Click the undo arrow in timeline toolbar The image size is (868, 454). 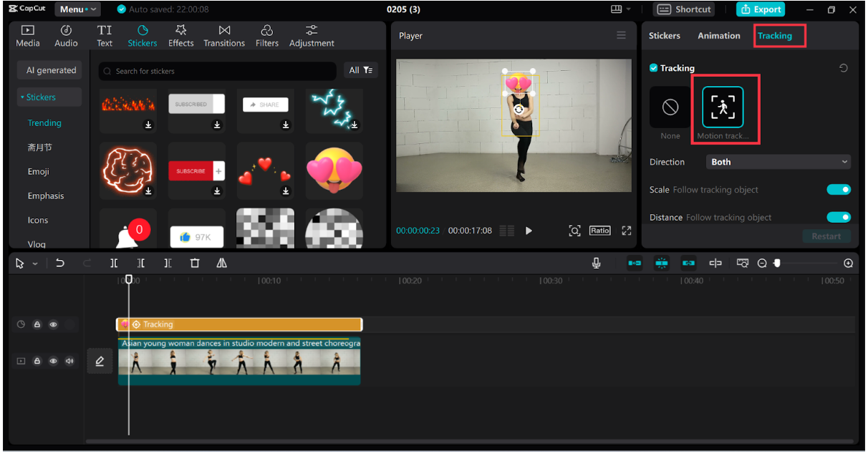click(x=60, y=264)
